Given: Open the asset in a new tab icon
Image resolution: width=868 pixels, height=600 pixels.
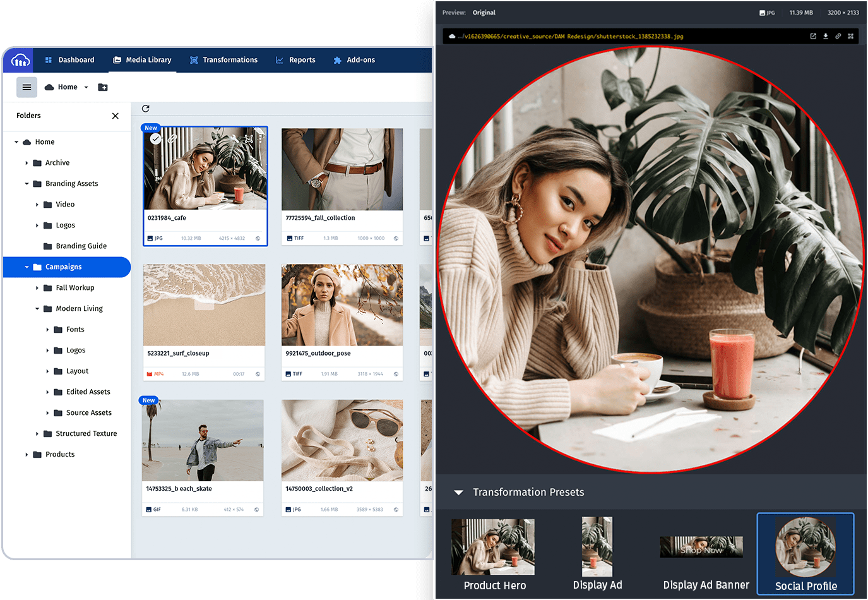Looking at the screenshot, I should pyautogui.click(x=813, y=37).
